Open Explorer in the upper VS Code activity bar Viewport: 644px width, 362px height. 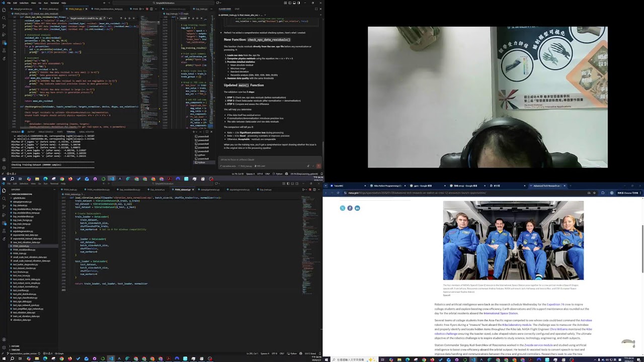coord(4,10)
